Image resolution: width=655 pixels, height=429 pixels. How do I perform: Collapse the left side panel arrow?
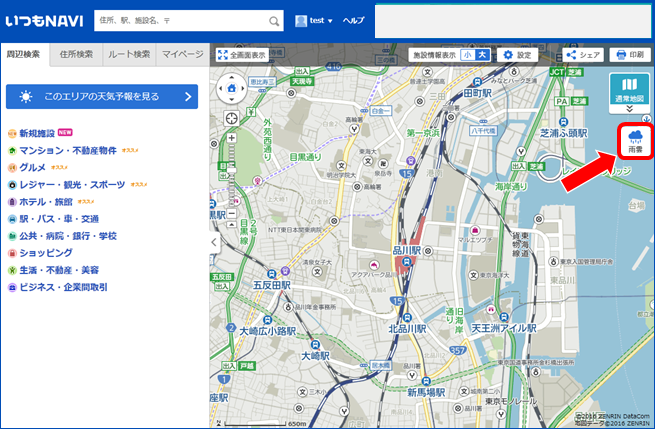pyautogui.click(x=214, y=242)
